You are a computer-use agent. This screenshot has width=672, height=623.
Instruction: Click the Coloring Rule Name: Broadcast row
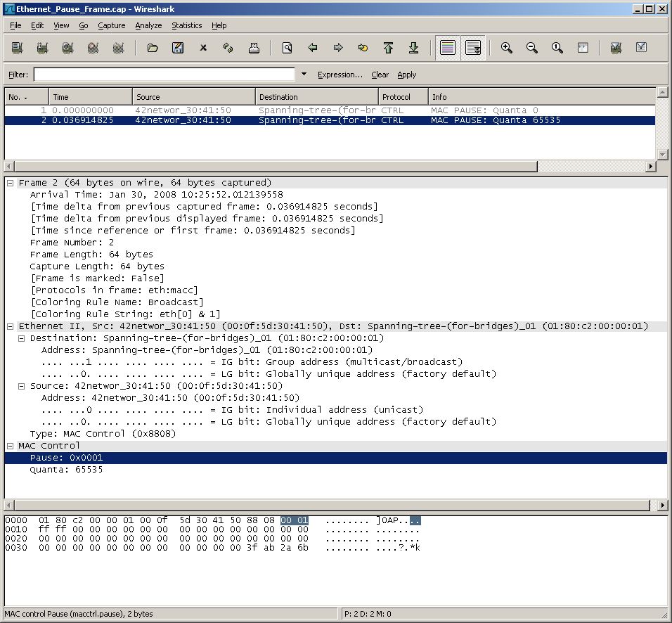point(117,302)
